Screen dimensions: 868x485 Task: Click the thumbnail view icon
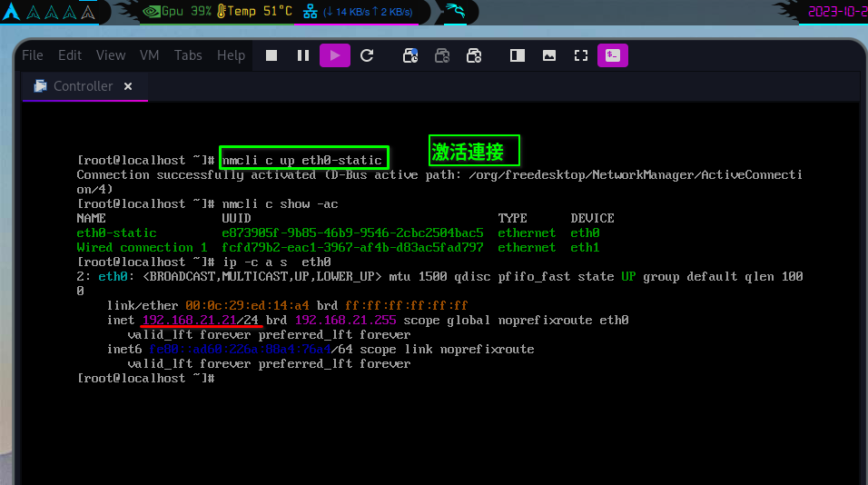549,55
